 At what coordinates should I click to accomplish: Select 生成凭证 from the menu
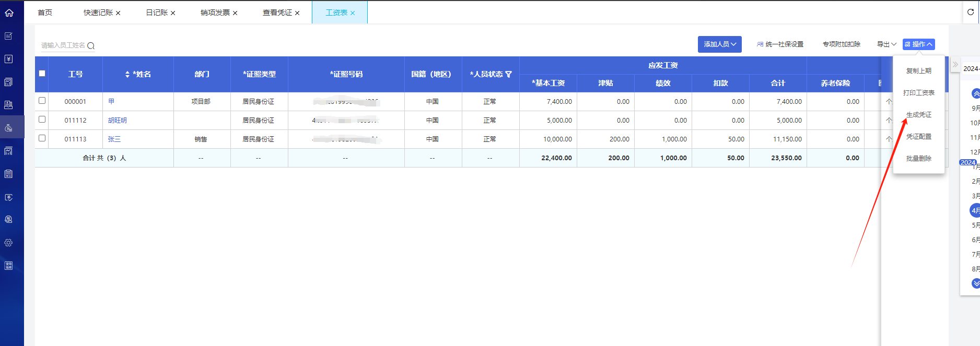[x=919, y=115]
